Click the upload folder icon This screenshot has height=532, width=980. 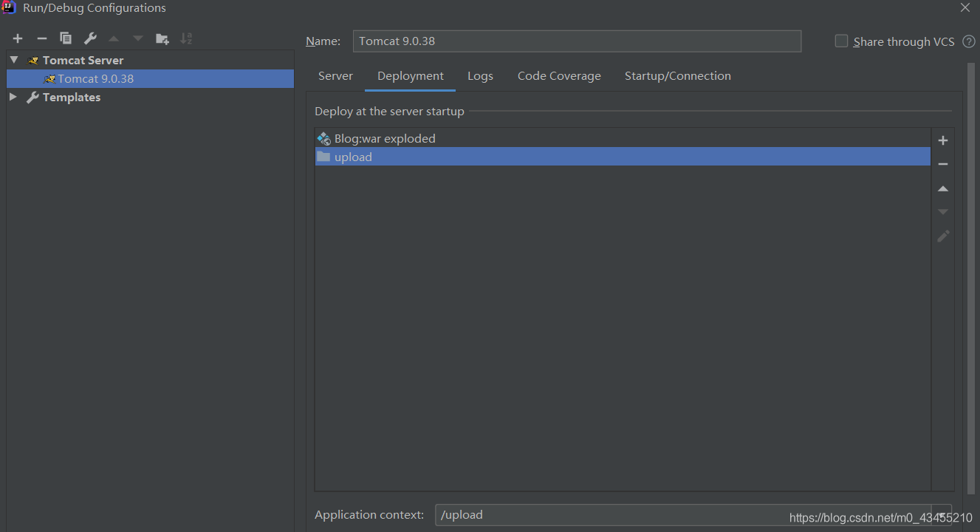323,157
